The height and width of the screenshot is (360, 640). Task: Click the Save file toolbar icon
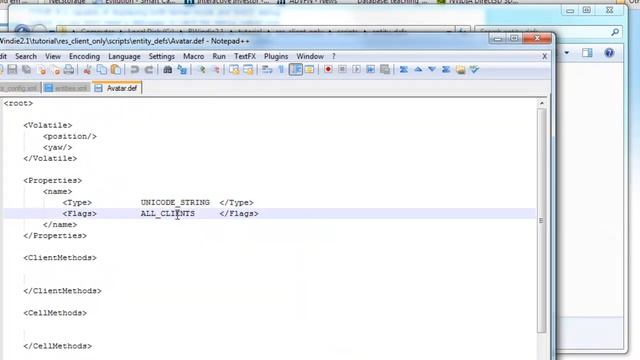[12, 69]
